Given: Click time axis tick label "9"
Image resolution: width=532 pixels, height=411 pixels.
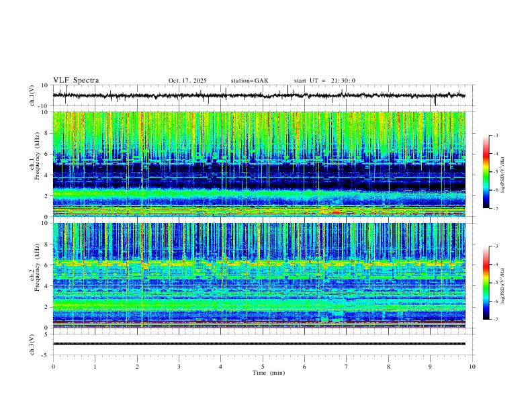Looking at the screenshot, I should point(430,367).
